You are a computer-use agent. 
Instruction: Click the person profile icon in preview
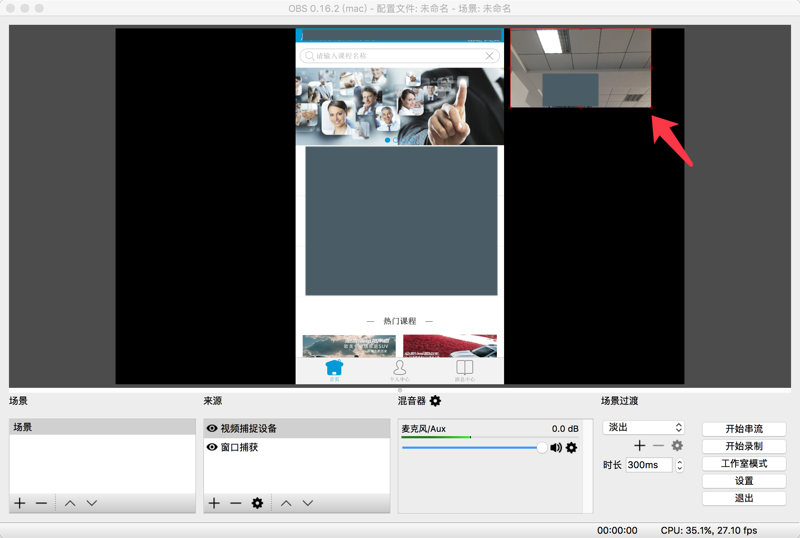[x=399, y=370]
